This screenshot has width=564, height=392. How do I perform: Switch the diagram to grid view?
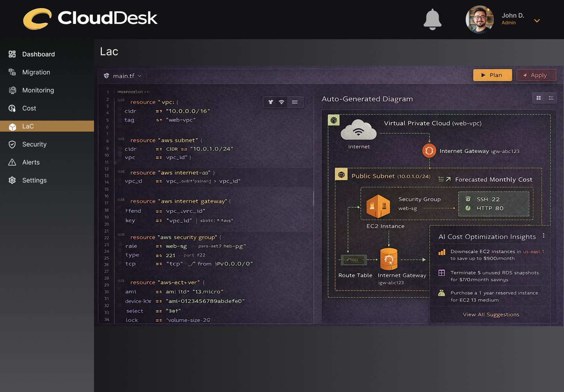click(539, 98)
